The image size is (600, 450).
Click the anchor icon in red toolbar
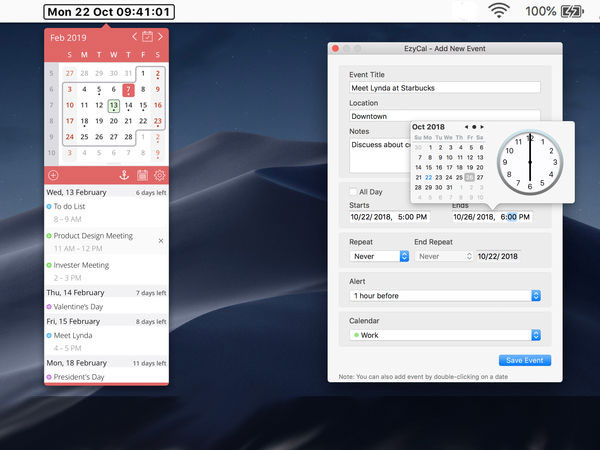point(124,175)
